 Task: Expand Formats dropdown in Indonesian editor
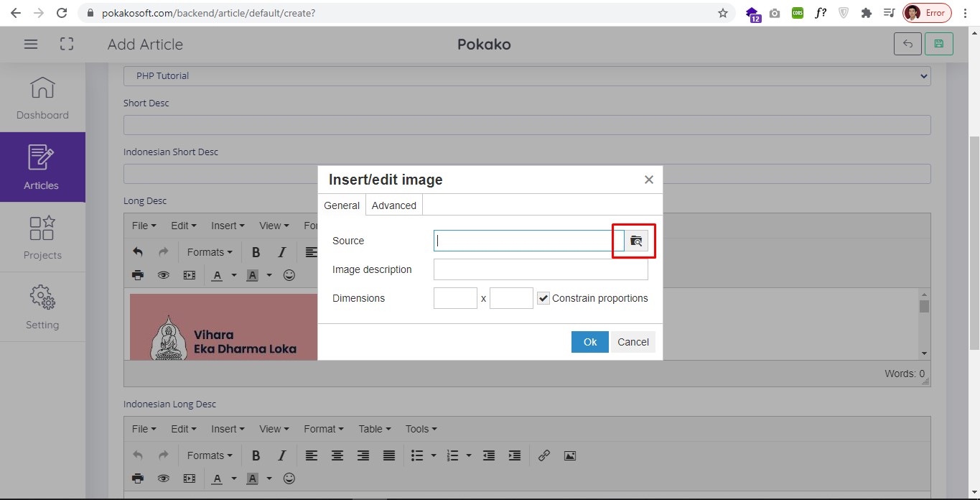pos(210,455)
